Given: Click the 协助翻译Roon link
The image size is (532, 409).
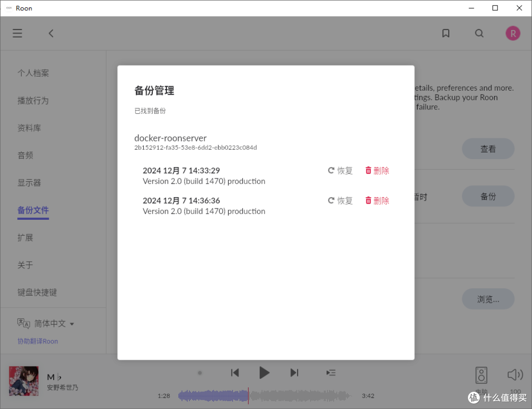Looking at the screenshot, I should click(37, 341).
